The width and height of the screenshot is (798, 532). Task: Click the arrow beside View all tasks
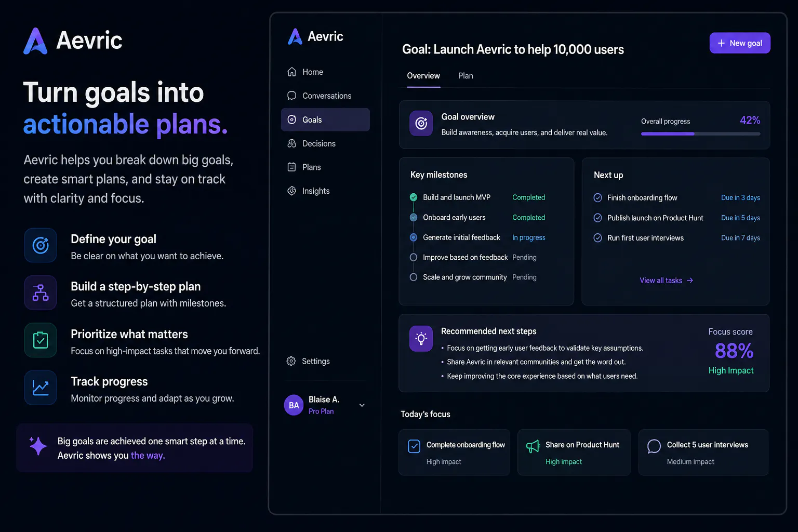(690, 281)
